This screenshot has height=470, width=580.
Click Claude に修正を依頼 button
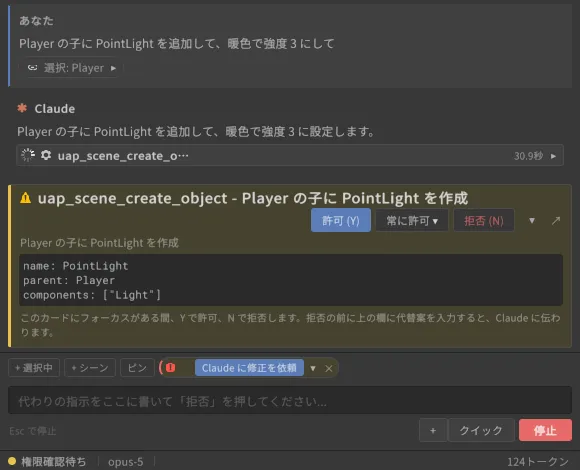pos(249,368)
